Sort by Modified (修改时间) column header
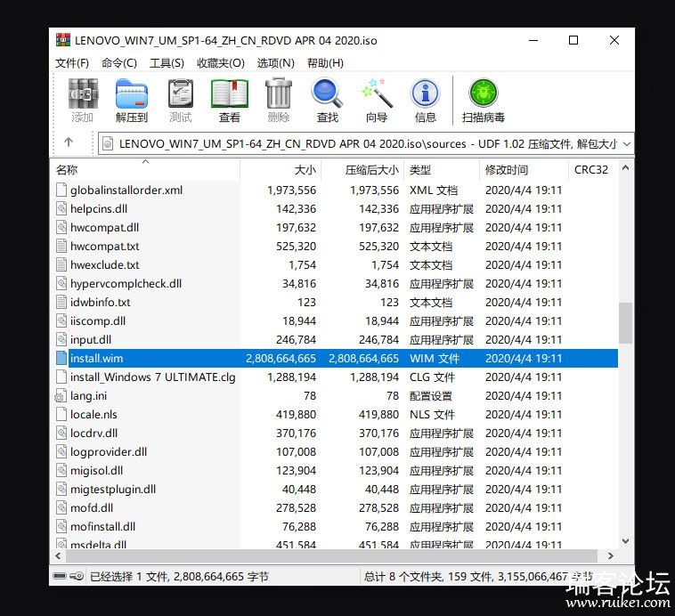 525,170
